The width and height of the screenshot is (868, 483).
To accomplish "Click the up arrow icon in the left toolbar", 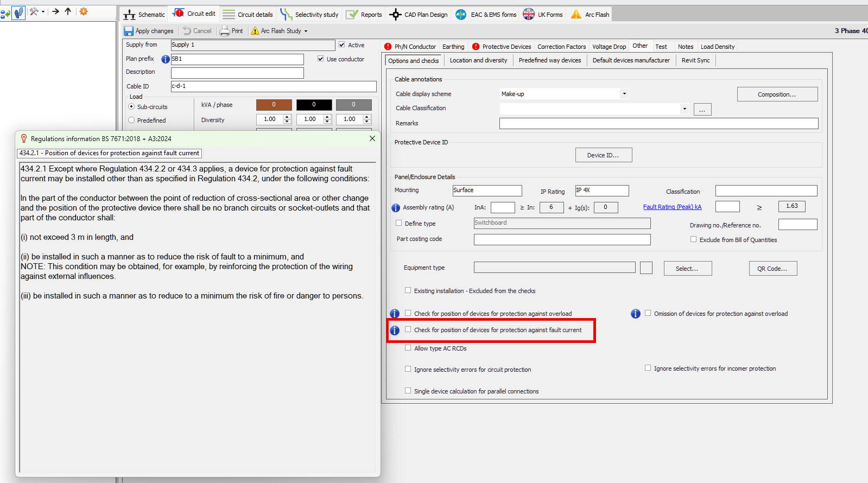I will 68,11.
